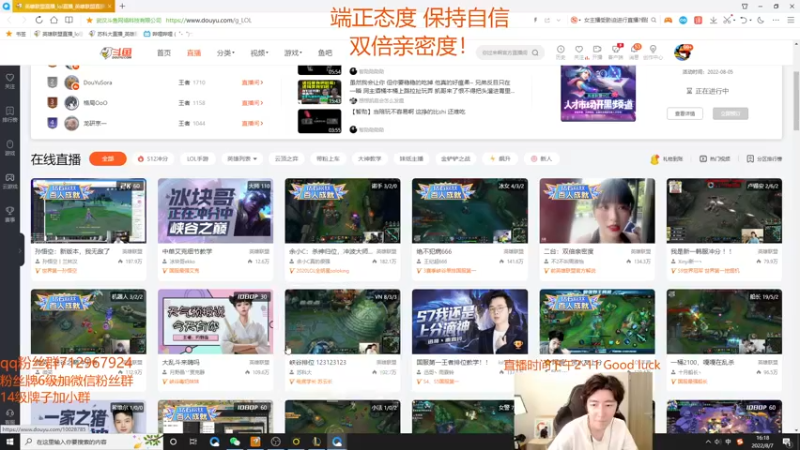Image resolution: width=800 pixels, height=450 pixels.
Task: Open Task View on taskbar
Action: point(193,442)
